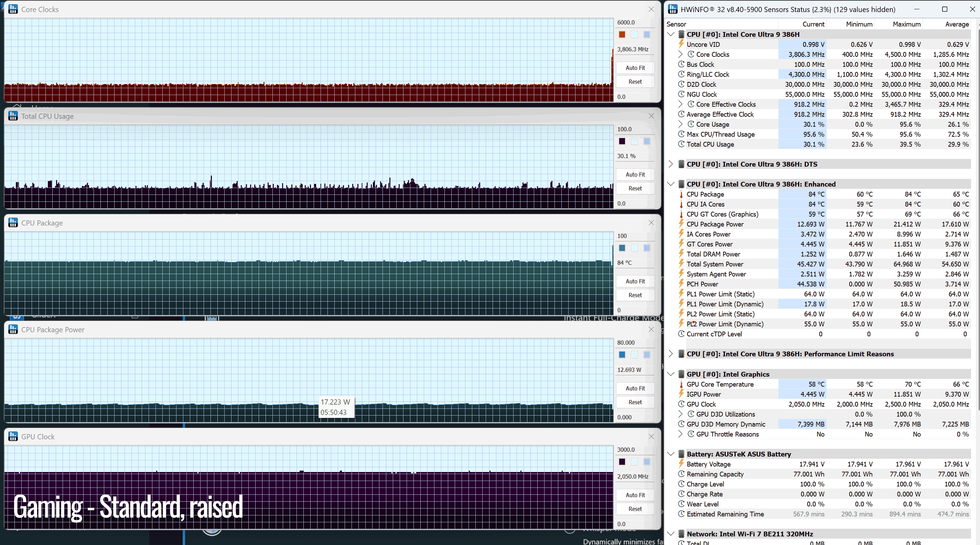Image resolution: width=980 pixels, height=545 pixels.
Task: Click the clock icon beside Charge Level
Action: (x=681, y=484)
